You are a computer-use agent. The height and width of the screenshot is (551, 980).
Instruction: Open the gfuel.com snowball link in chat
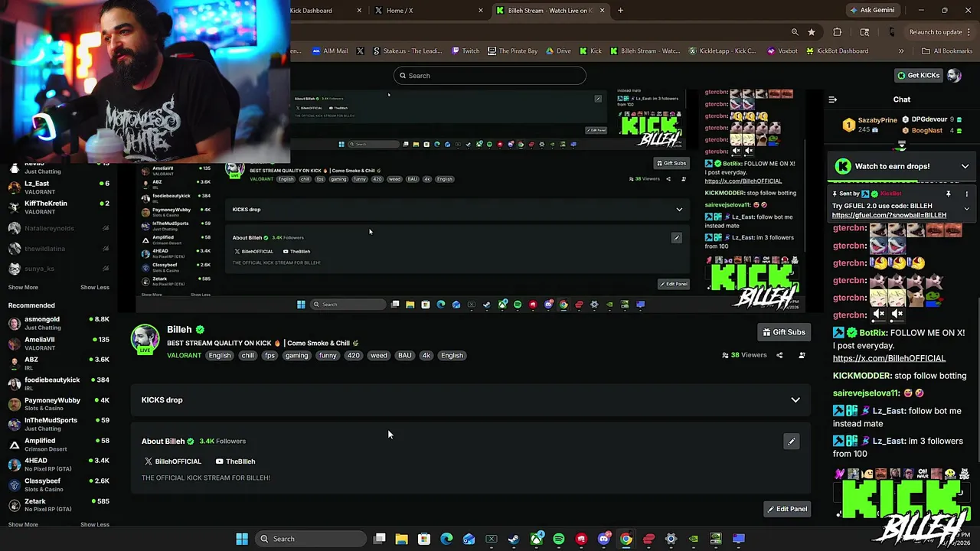pos(889,216)
